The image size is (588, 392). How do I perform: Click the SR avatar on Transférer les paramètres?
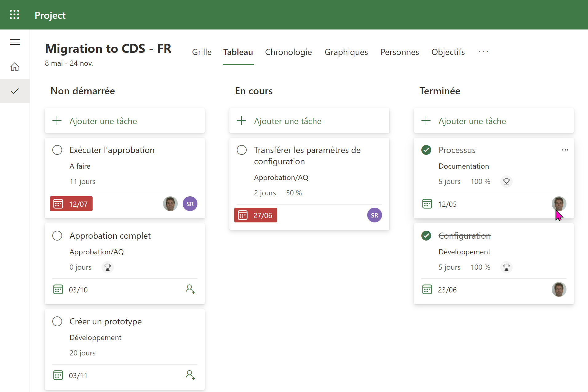click(374, 215)
